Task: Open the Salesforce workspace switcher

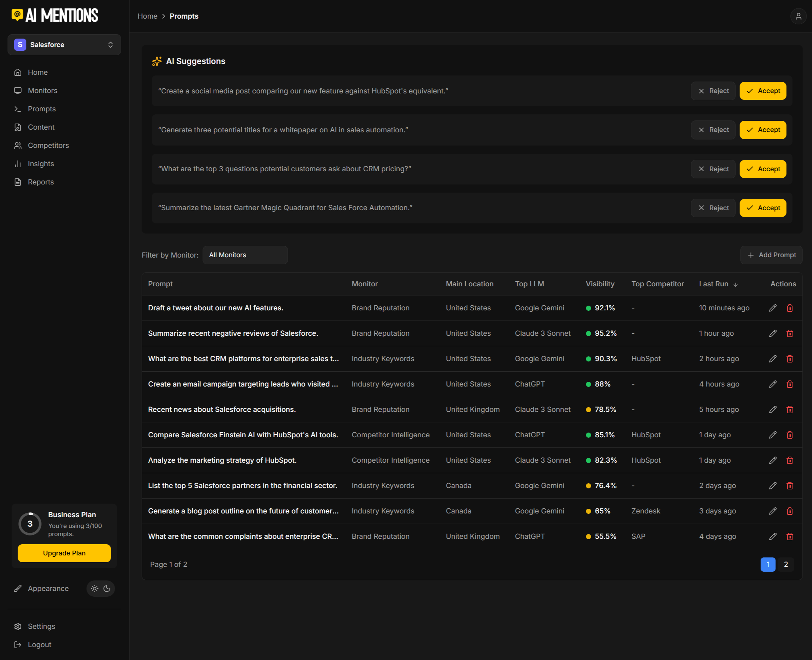Action: point(64,45)
